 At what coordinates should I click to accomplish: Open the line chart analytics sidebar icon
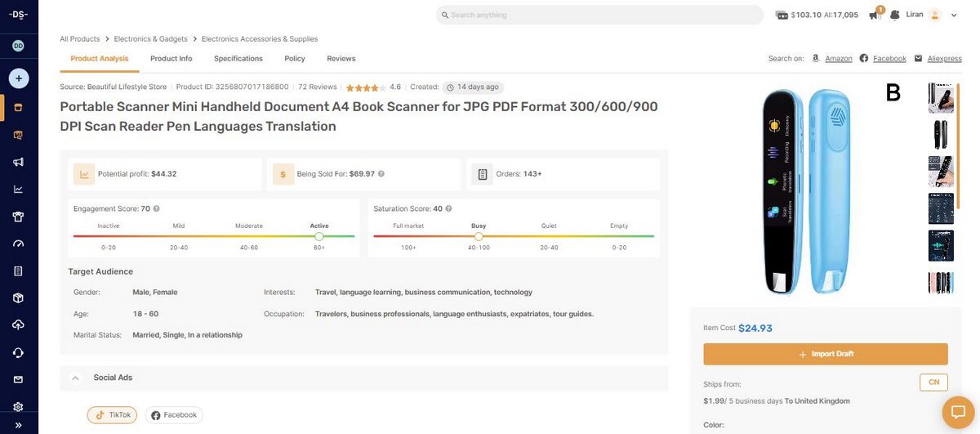18,189
